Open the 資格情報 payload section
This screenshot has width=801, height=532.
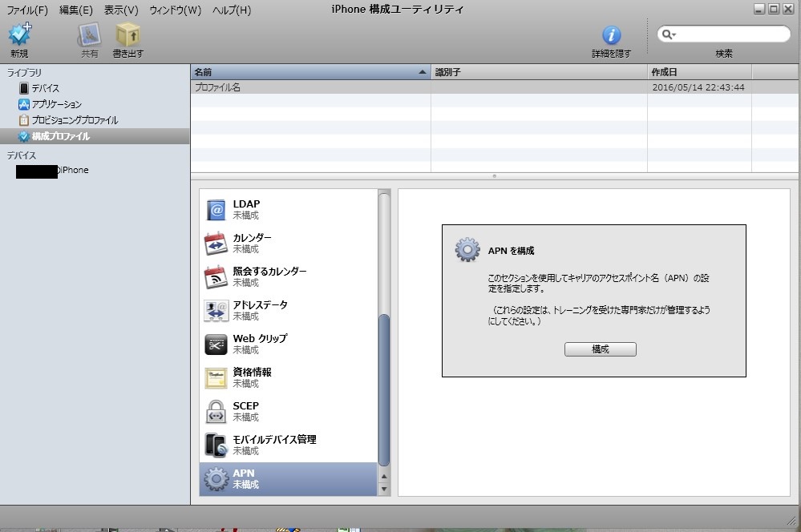click(288, 378)
